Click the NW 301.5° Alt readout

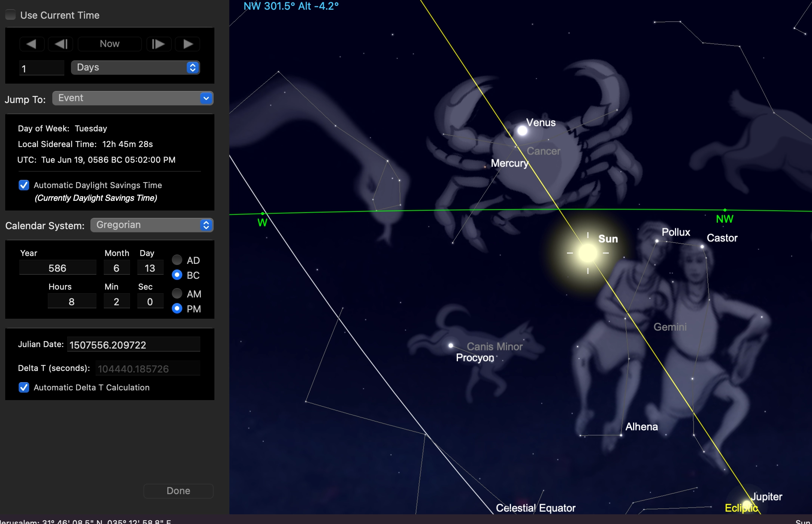[x=291, y=6]
